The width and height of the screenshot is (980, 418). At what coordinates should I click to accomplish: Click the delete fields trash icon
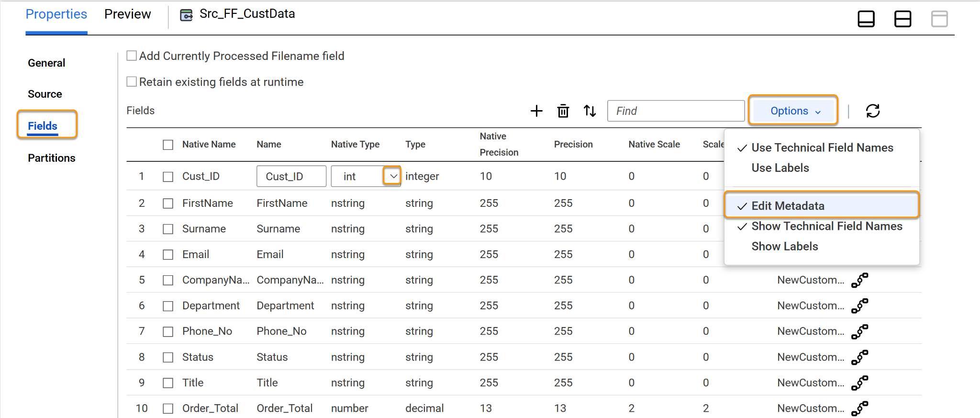(x=563, y=111)
